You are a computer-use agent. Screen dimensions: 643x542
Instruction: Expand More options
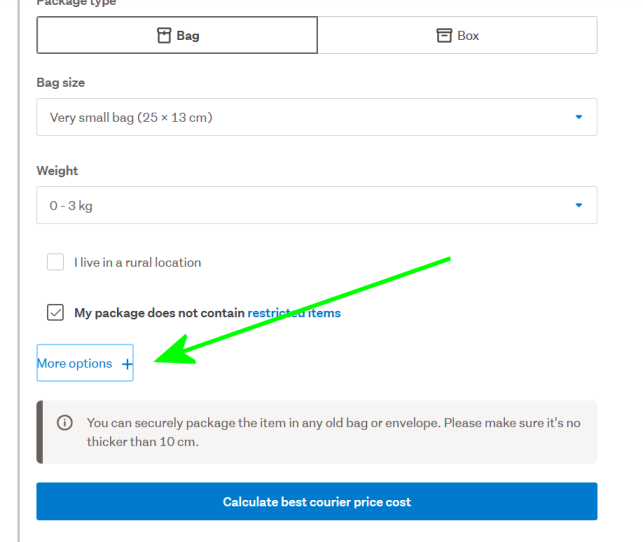pos(75,364)
